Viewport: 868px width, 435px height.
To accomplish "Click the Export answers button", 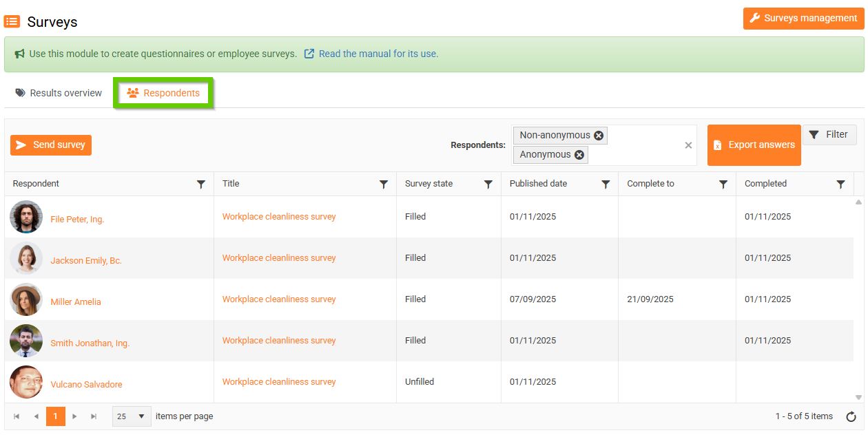I will point(754,145).
